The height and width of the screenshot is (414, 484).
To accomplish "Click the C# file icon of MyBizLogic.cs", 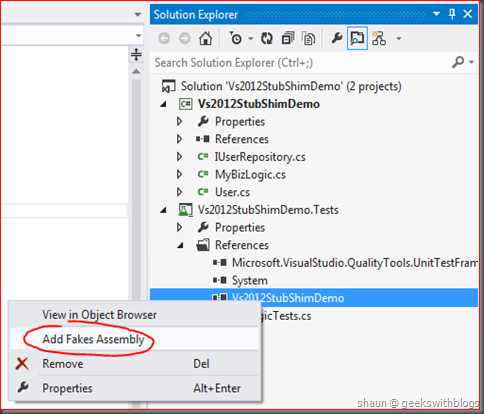I will (203, 174).
